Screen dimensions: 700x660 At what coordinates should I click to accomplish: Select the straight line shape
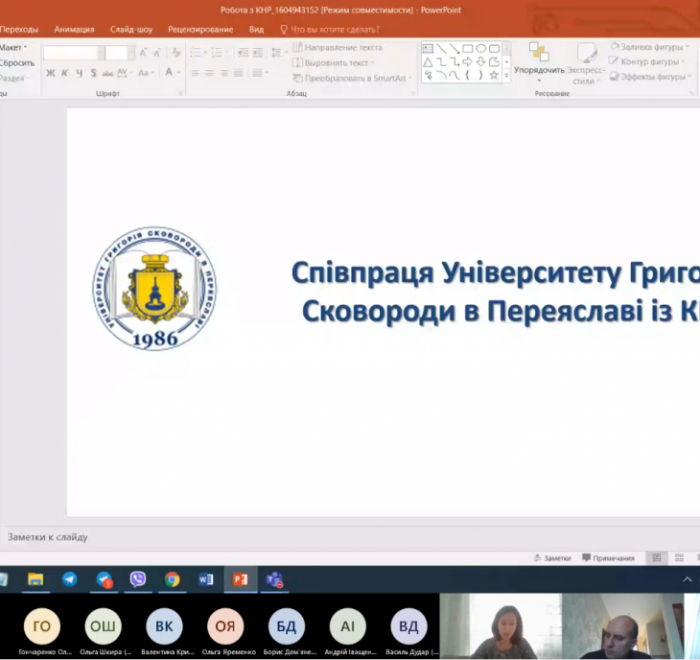[x=441, y=48]
